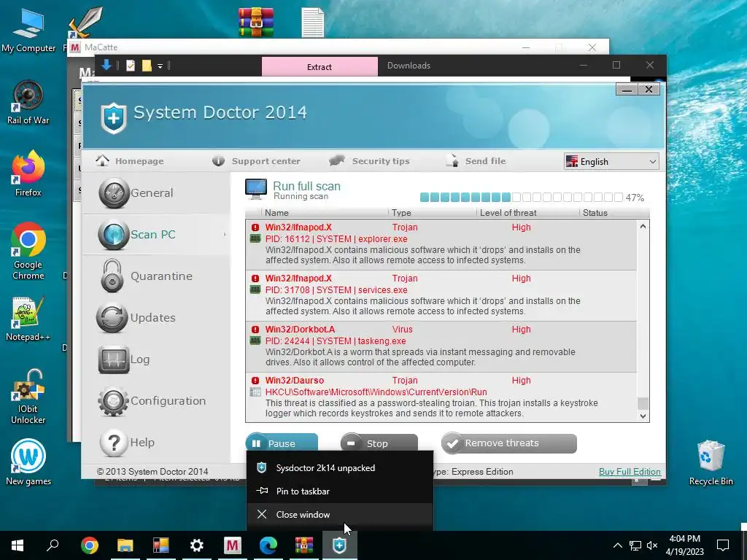Open File Explorer from the taskbar
747x560 pixels.
(125, 545)
